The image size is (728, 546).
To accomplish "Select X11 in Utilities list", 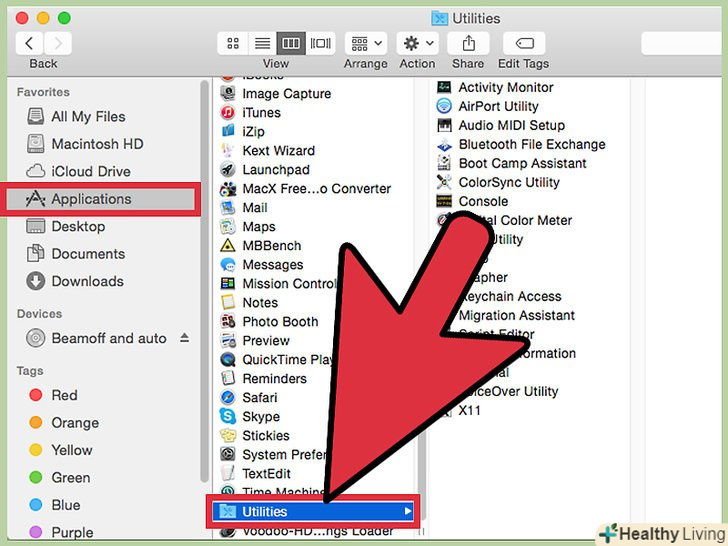I will pyautogui.click(x=469, y=410).
